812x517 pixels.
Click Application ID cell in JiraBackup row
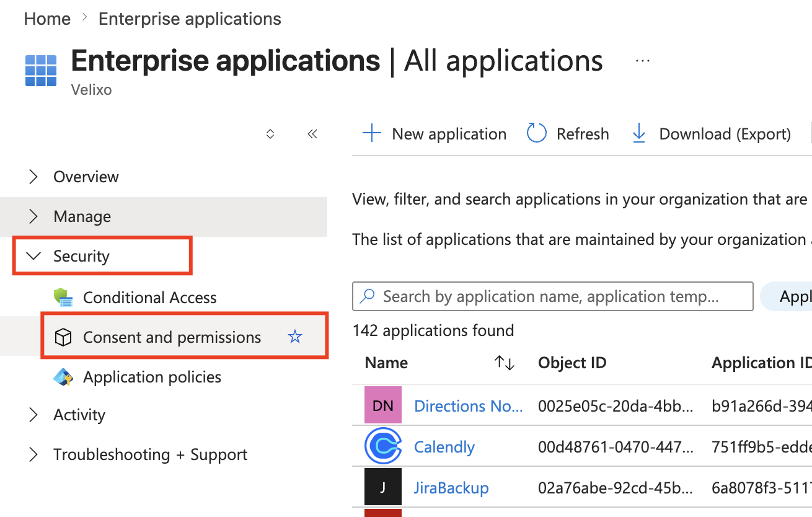(762, 488)
